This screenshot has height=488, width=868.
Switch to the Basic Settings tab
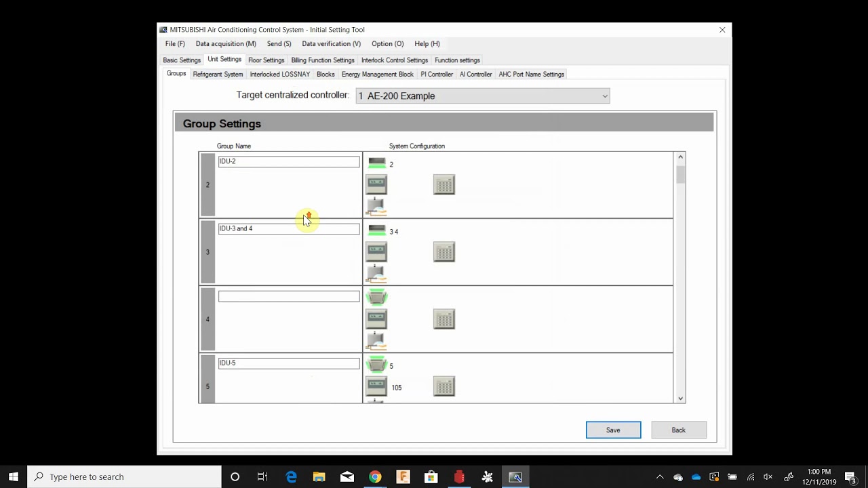tap(182, 60)
